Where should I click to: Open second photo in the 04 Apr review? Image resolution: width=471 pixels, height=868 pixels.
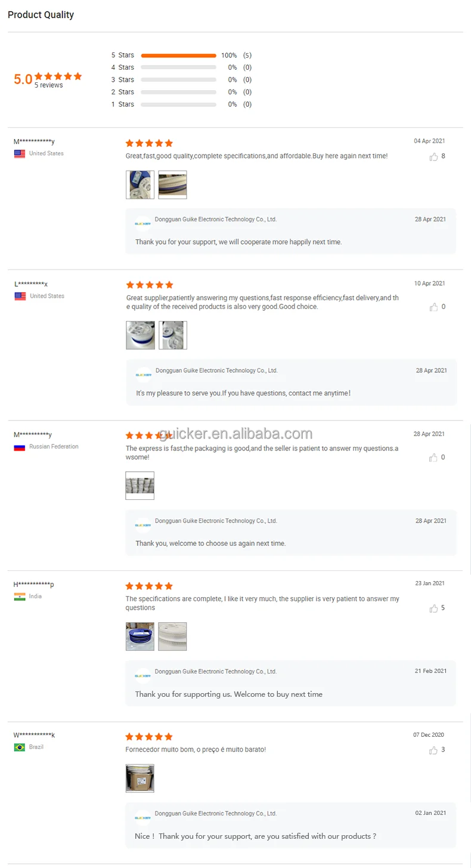172,185
